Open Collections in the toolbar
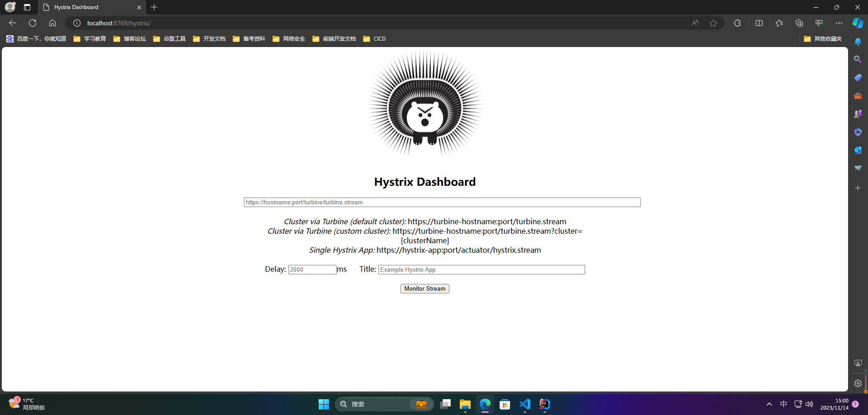The image size is (868, 415). [799, 23]
